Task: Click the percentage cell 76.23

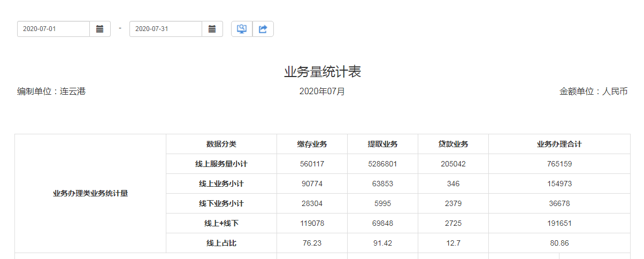Action: [312, 243]
